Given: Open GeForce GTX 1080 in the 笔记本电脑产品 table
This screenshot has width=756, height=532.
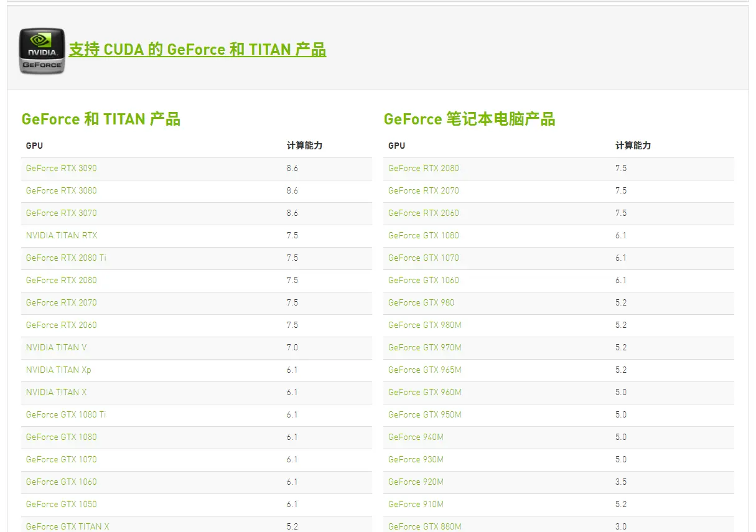Looking at the screenshot, I should [x=424, y=235].
